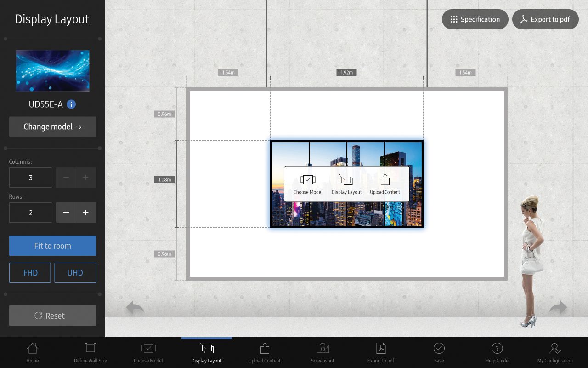The image size is (588, 368).
Task: Select UHD resolution option
Action: pyautogui.click(x=75, y=273)
